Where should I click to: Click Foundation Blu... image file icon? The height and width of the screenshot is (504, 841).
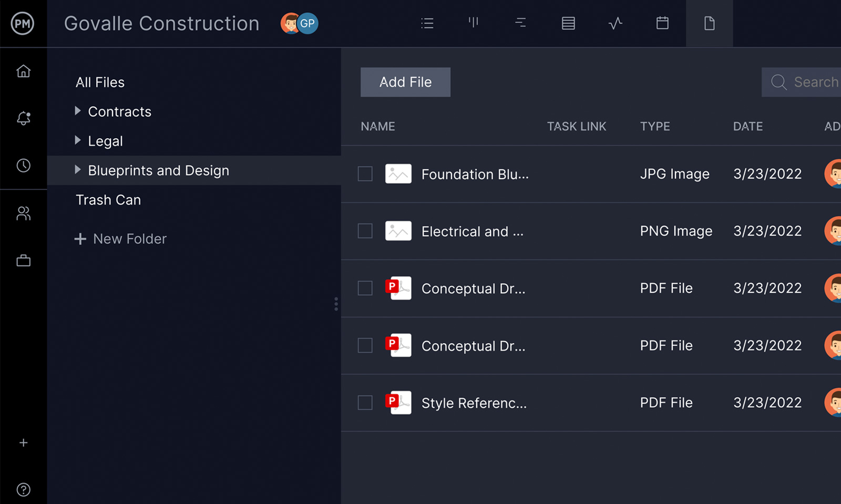pos(398,173)
